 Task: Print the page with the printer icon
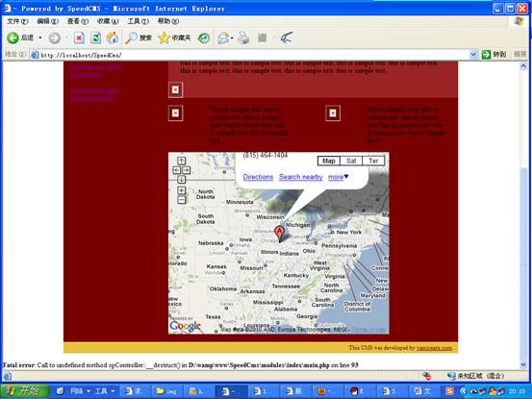point(243,37)
